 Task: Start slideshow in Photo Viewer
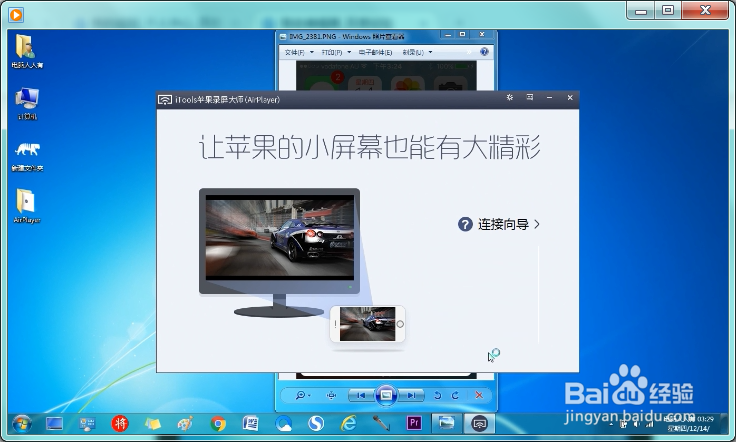[x=386, y=395]
